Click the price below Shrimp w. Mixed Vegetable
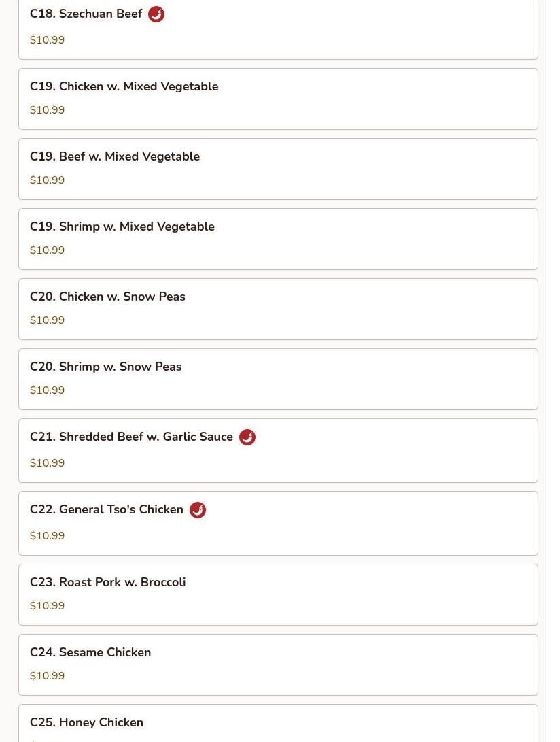Viewport: 560px width, 742px height. click(x=48, y=250)
